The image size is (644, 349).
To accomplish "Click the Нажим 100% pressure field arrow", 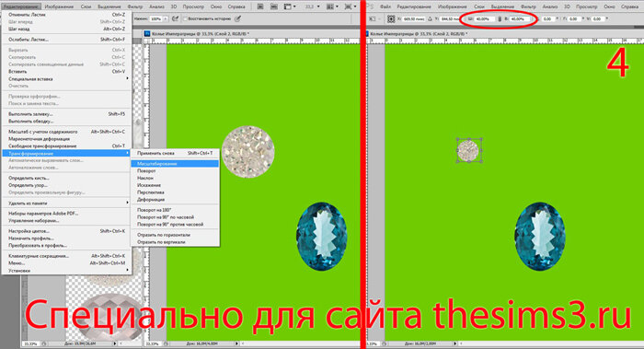I will (166, 19).
